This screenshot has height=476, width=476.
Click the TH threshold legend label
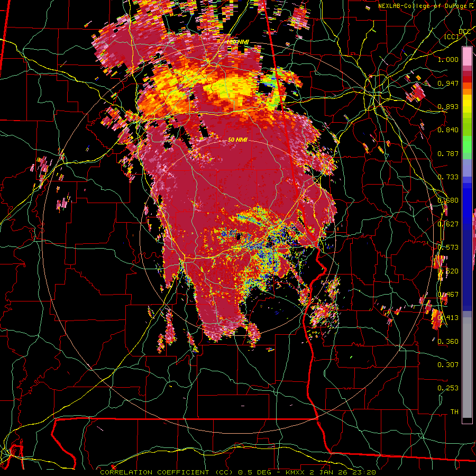click(454, 411)
